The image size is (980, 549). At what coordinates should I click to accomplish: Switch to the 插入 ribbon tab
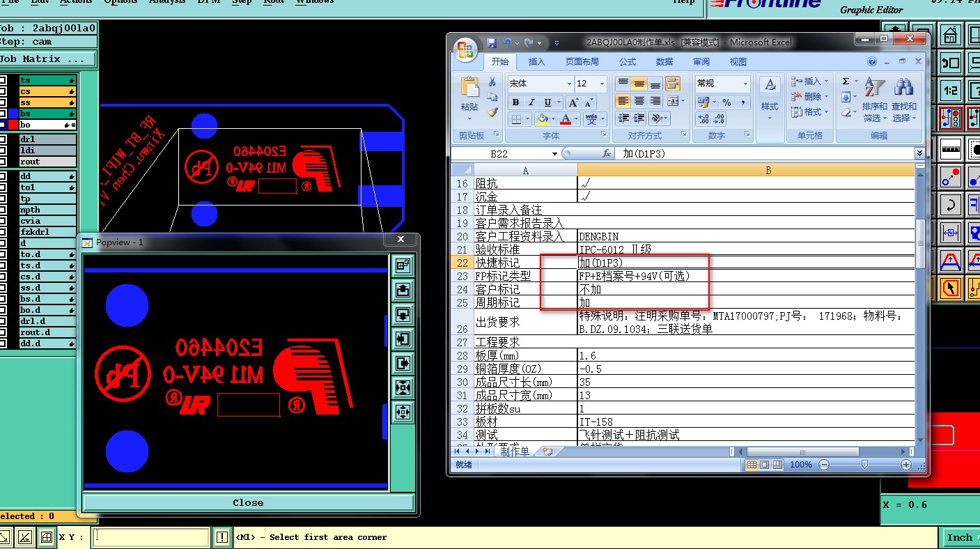pos(536,62)
